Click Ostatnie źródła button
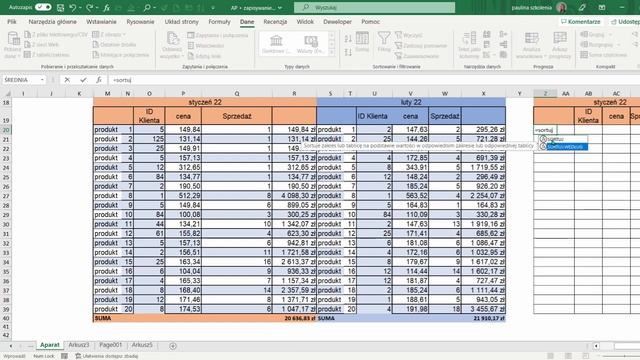The width and height of the screenshot is (640, 360). pyautogui.click(x=114, y=44)
